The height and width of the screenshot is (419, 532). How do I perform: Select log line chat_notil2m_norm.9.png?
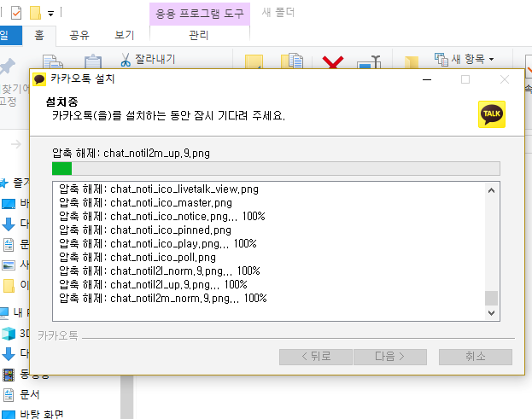(x=163, y=299)
